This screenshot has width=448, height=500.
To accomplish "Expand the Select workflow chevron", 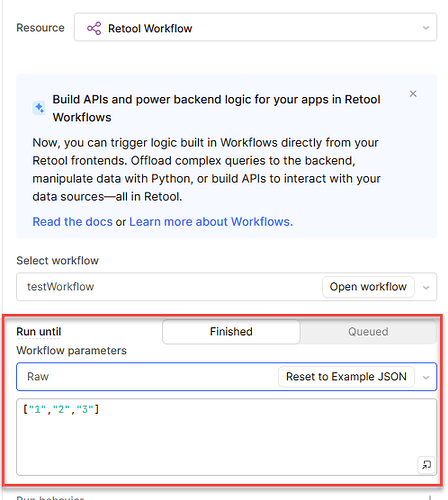I will pyautogui.click(x=426, y=287).
